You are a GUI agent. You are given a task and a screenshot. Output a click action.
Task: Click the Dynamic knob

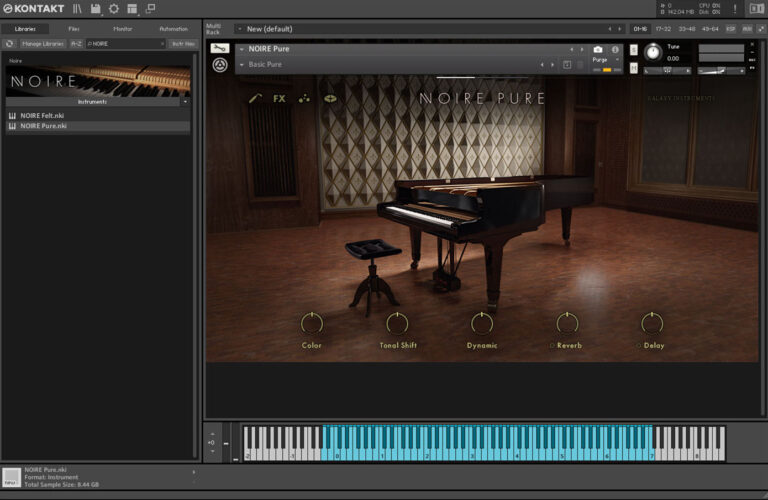(x=482, y=324)
